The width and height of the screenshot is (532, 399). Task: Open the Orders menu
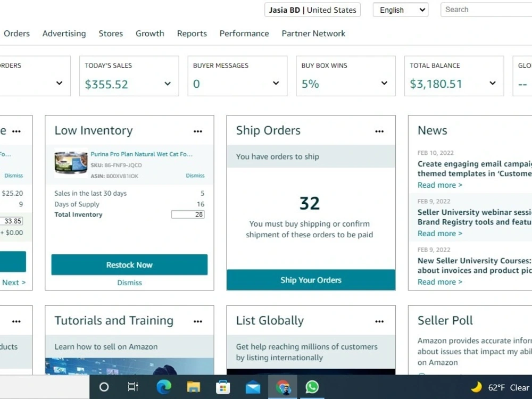point(16,34)
